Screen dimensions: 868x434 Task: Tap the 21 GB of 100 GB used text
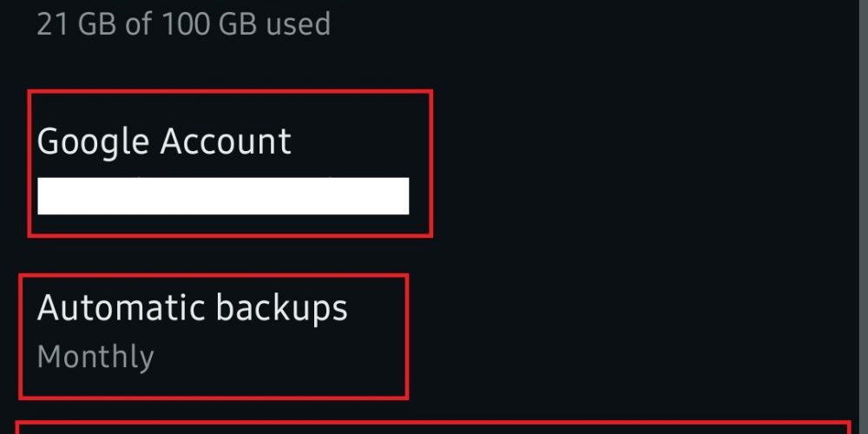[183, 23]
